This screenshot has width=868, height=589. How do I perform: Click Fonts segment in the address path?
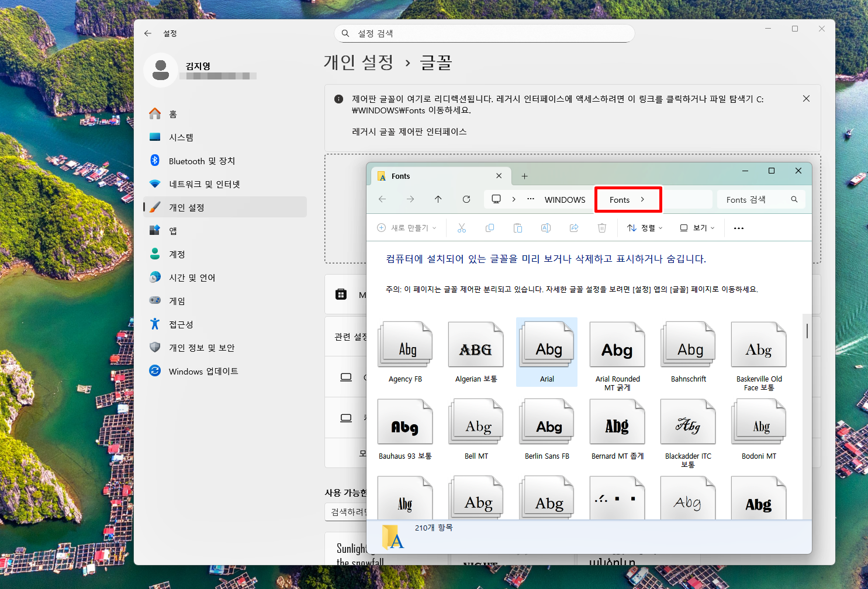(x=620, y=200)
